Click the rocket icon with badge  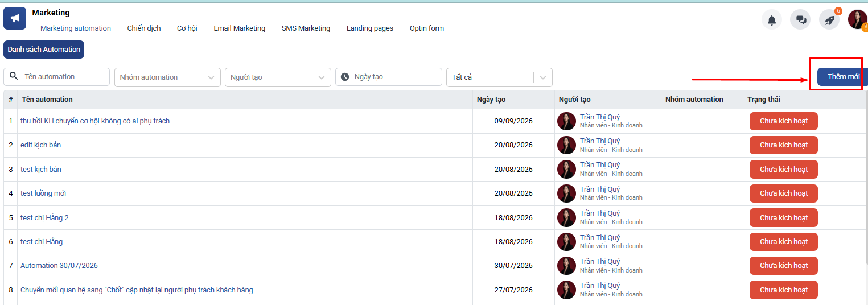coord(830,20)
